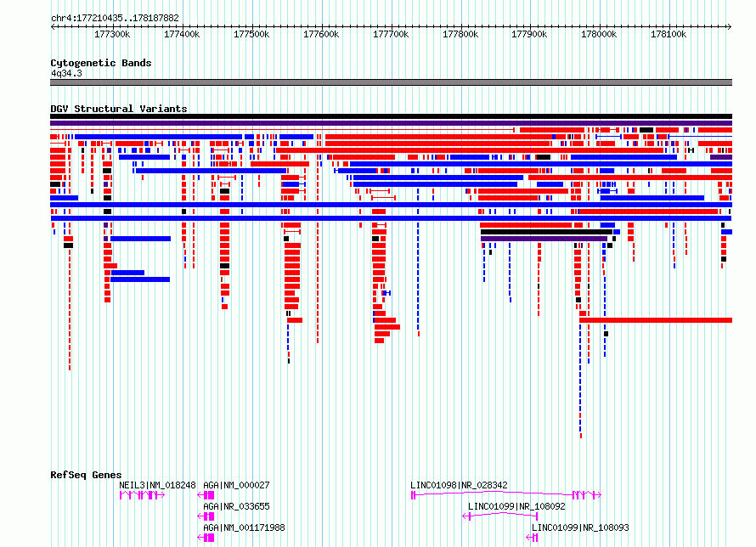Viewport: 756px width, 547px height.
Task: Select the DGV Structural Variants track title
Action: tap(119, 109)
